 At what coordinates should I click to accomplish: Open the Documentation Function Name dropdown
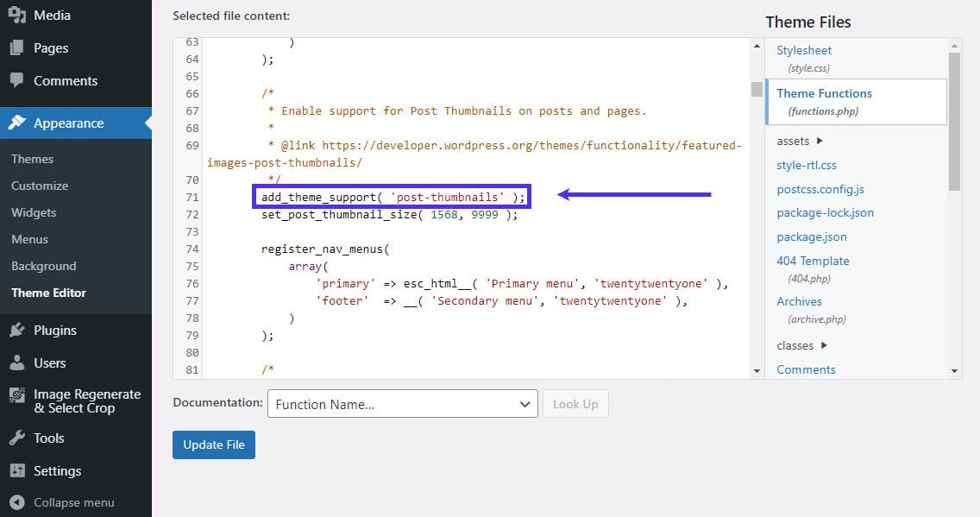click(x=402, y=403)
